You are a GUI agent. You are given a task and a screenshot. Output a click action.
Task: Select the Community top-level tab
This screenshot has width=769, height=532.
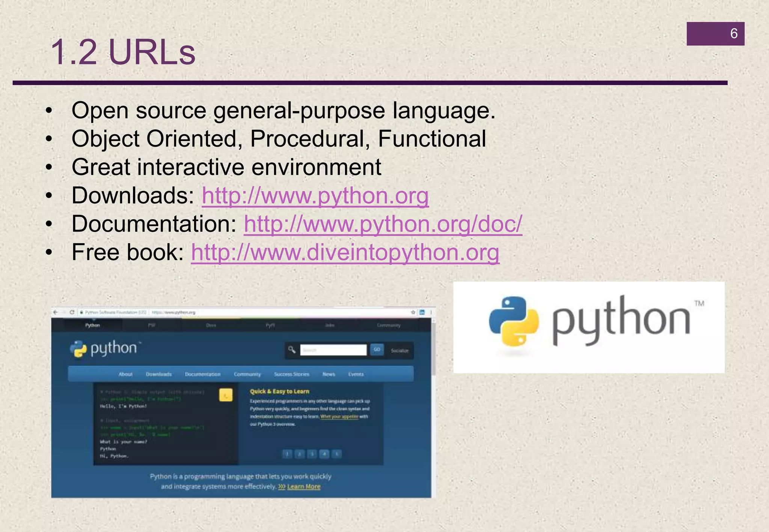(389, 325)
